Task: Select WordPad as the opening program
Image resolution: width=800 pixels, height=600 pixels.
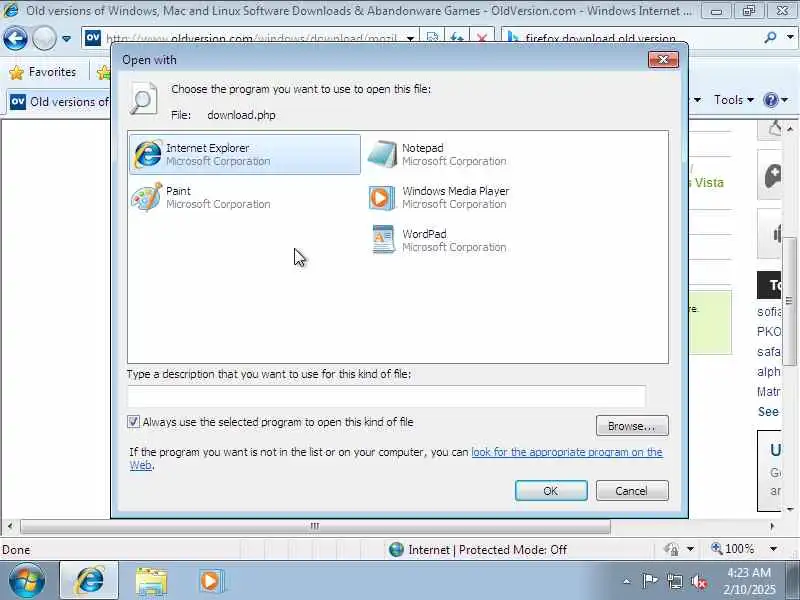Action: click(x=438, y=240)
